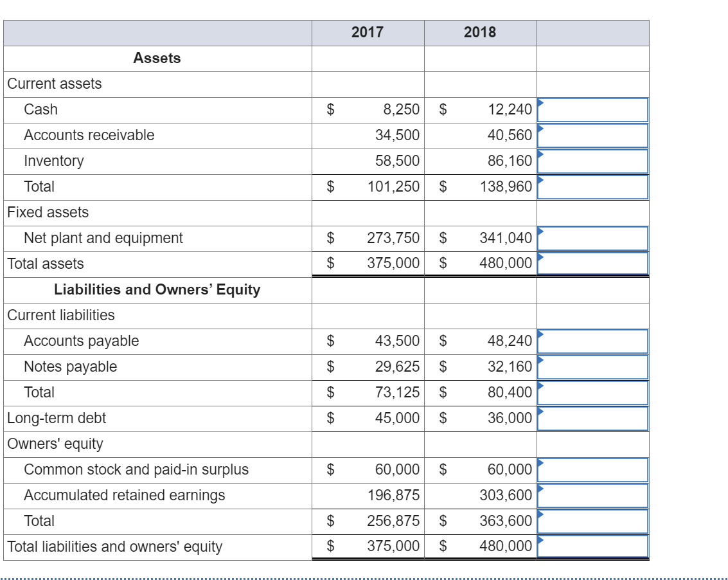Click the 2017 column header
The width and height of the screenshot is (728, 580).
tap(367, 32)
